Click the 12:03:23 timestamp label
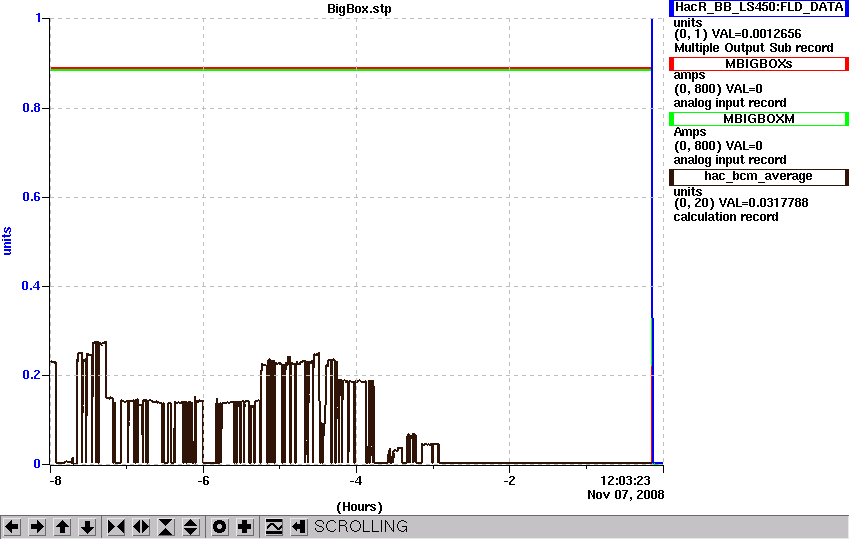849x539 pixels. coord(625,480)
